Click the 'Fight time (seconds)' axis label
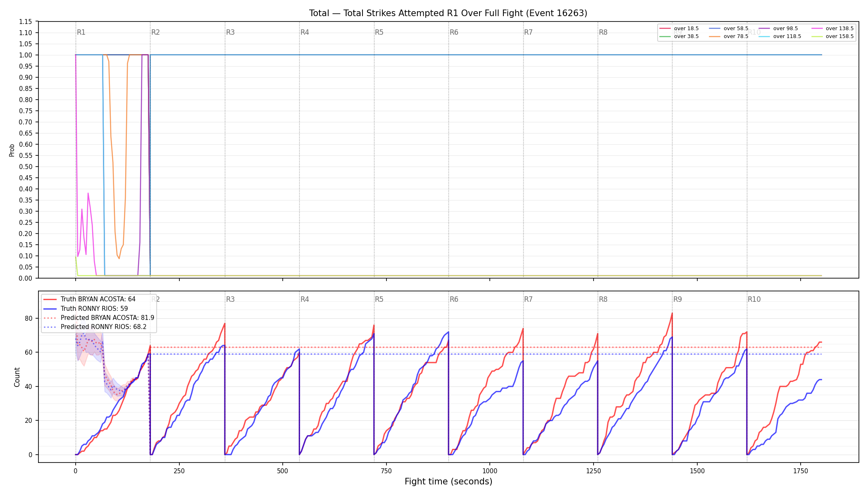This screenshot has height=496, width=868. 448,482
